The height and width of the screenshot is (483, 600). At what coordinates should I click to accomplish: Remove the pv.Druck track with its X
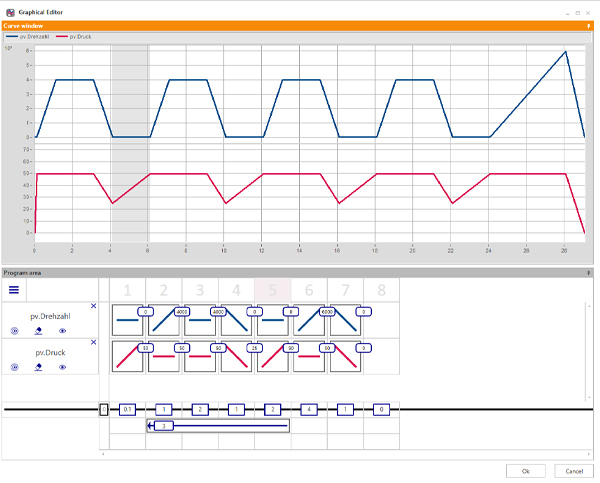(94, 343)
